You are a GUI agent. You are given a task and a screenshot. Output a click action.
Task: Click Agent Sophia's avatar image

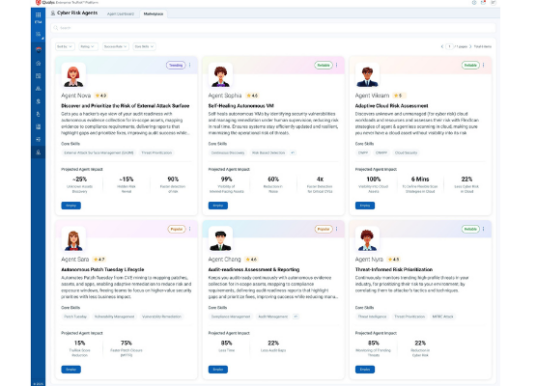[x=220, y=75]
